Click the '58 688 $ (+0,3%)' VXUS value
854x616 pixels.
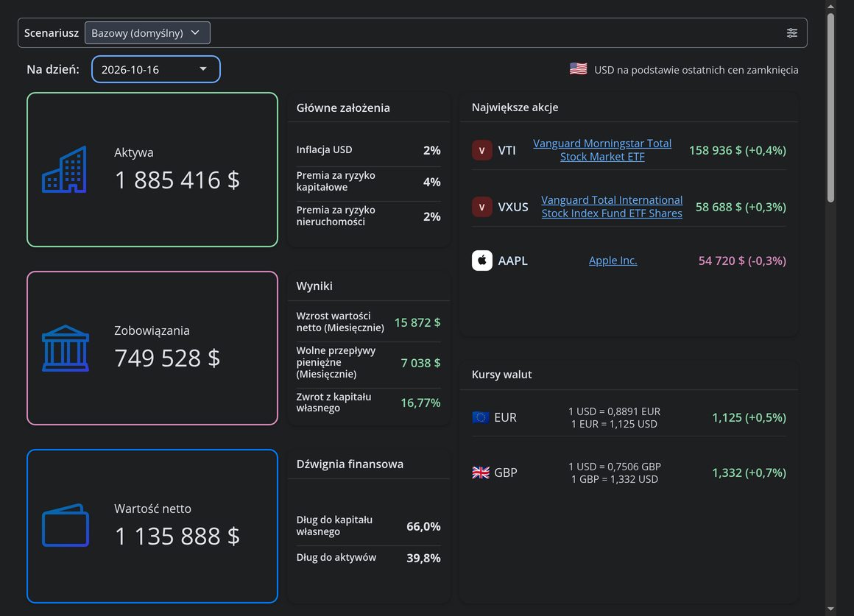741,207
